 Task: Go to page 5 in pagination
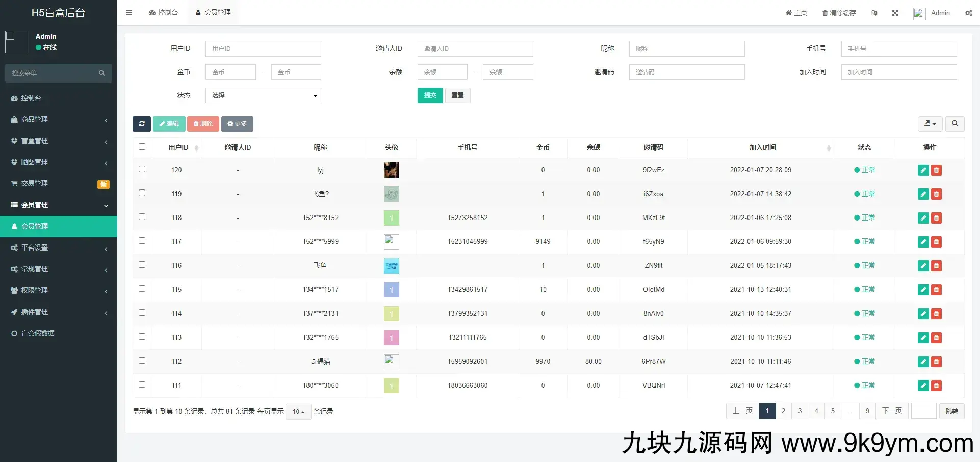coord(833,411)
